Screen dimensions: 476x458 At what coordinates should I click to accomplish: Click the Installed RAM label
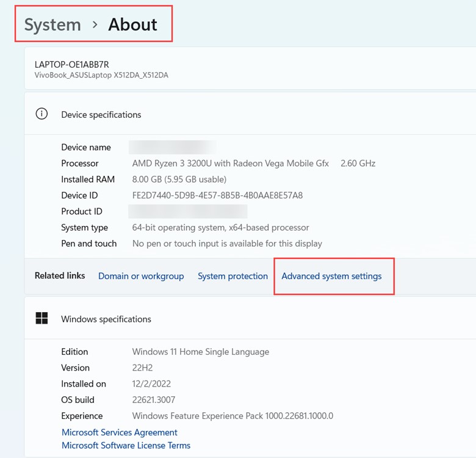click(x=88, y=180)
